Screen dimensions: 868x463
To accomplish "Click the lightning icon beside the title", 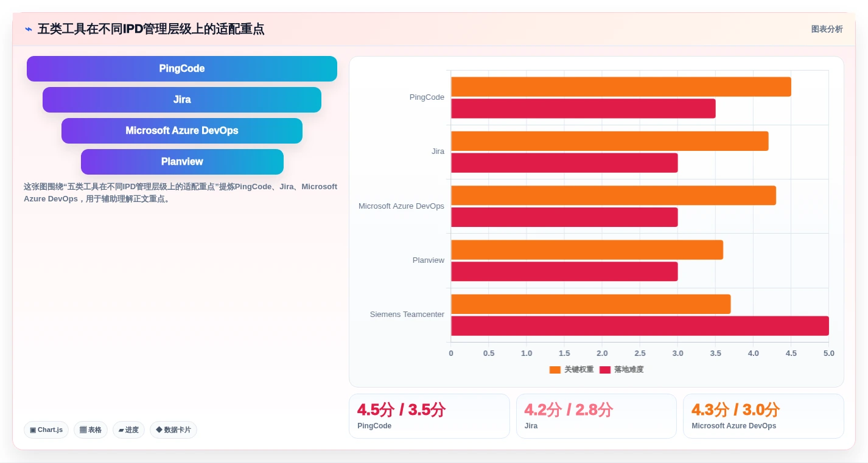I will (x=28, y=29).
